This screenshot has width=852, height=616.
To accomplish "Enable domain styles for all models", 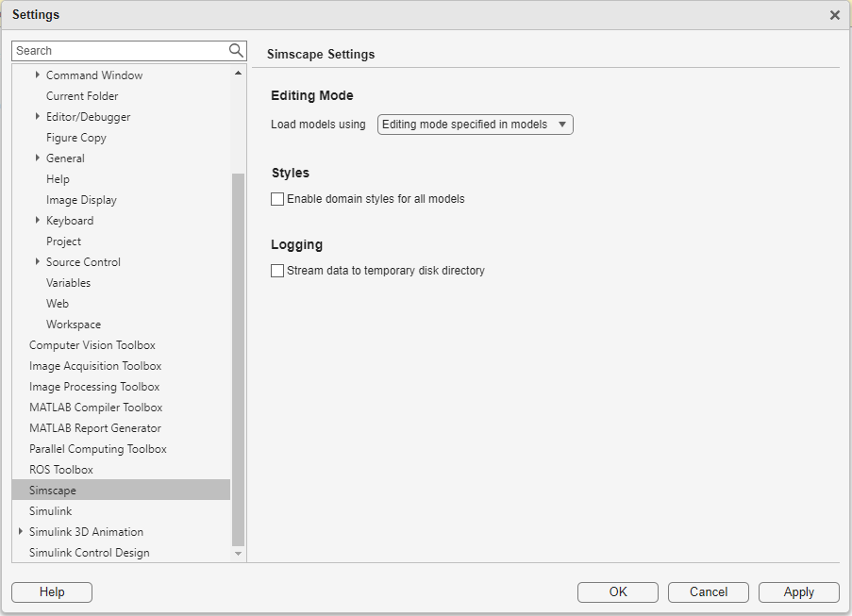I will pos(277,199).
